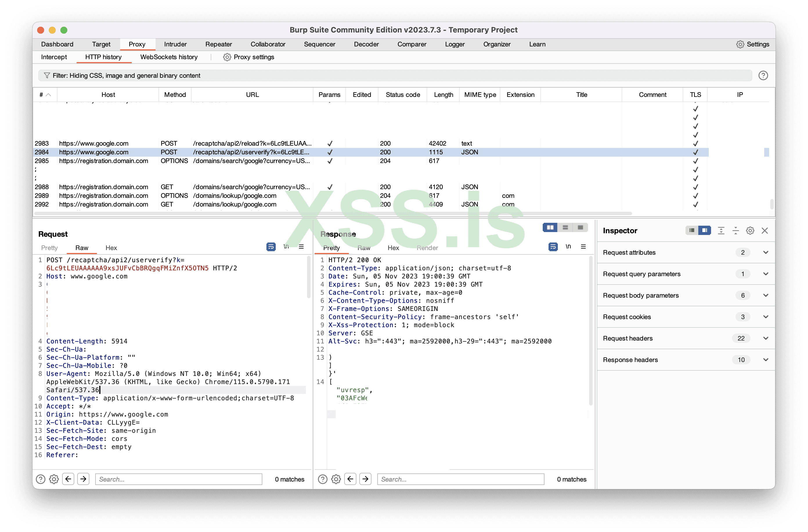Expand Response headers section
Screen dimensions: 808x532
pos(765,360)
